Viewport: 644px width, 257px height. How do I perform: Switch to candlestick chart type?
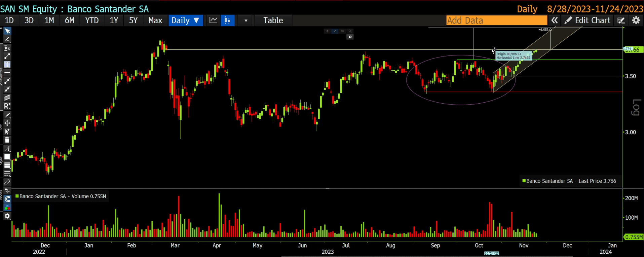(x=227, y=20)
